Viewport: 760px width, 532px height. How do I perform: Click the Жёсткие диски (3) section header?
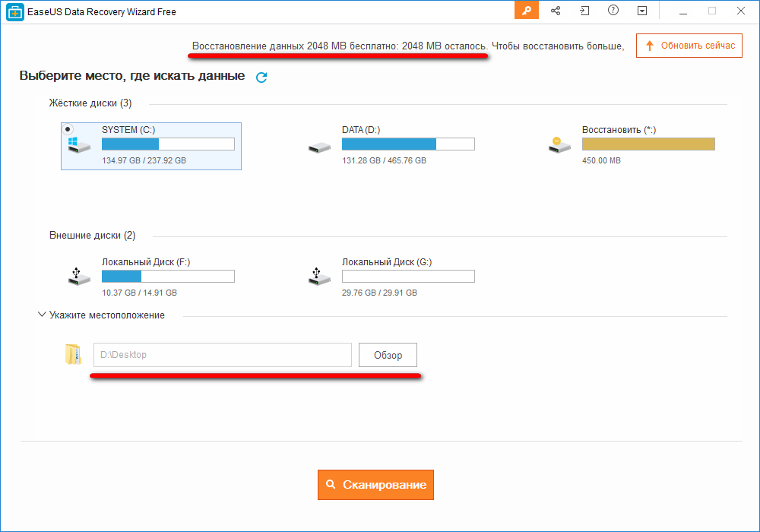(90, 103)
